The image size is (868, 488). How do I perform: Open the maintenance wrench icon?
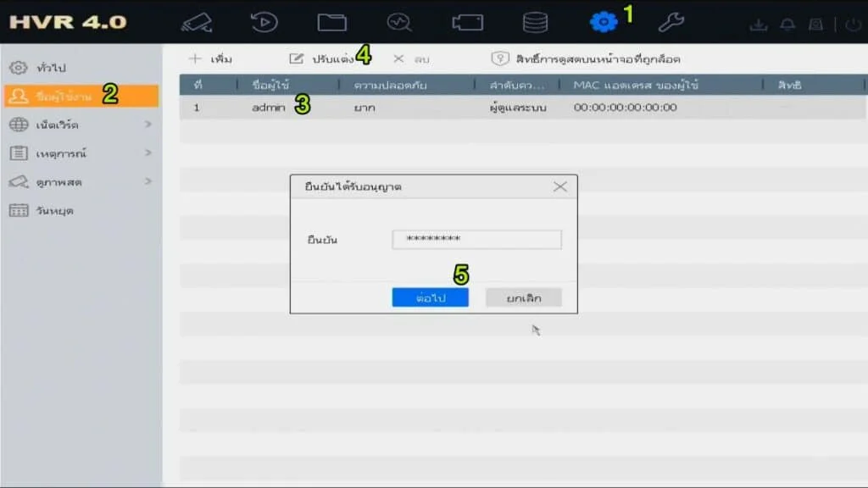tap(670, 23)
